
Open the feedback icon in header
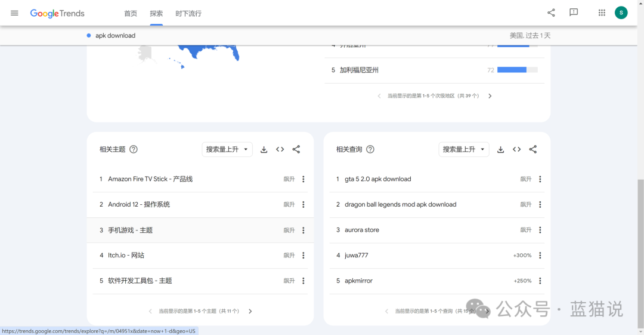[x=574, y=13]
